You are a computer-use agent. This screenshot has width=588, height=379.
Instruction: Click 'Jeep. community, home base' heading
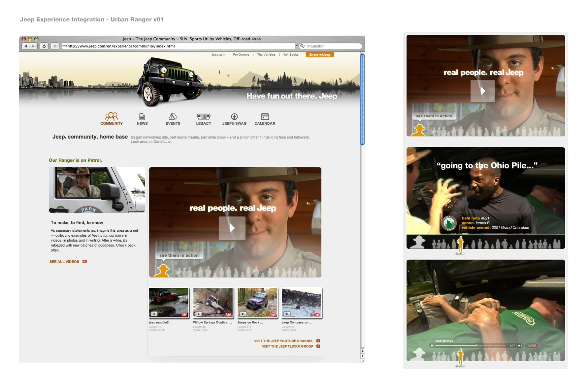[x=90, y=137]
